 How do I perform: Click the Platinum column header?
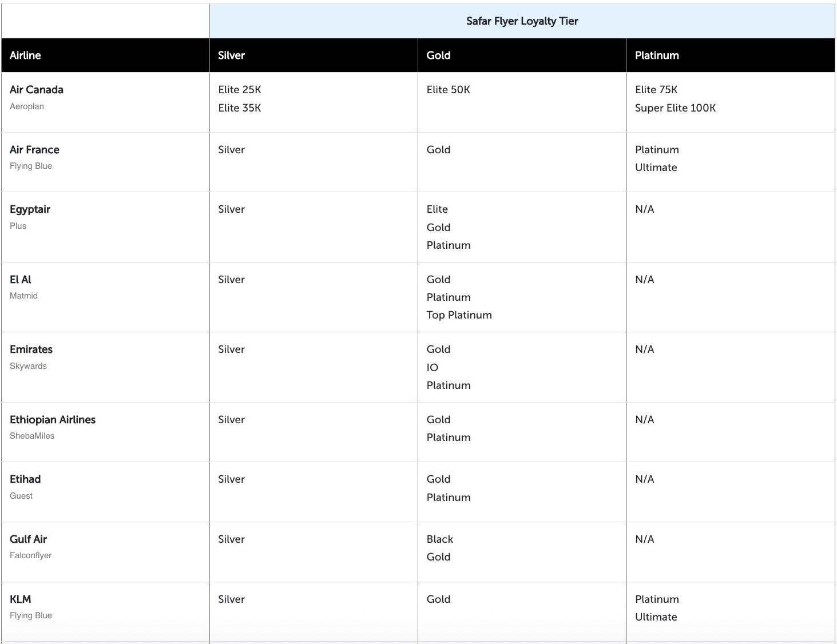657,55
